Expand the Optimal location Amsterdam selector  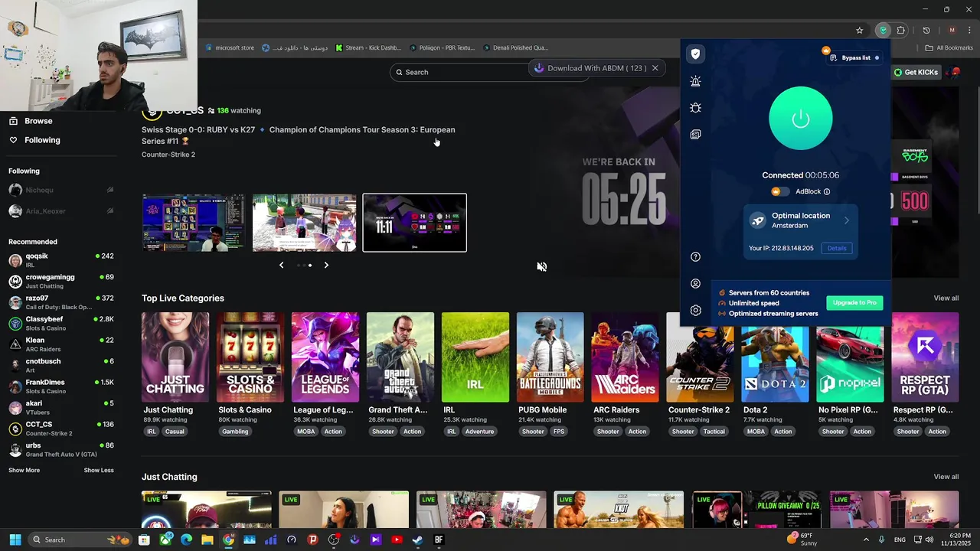point(800,220)
